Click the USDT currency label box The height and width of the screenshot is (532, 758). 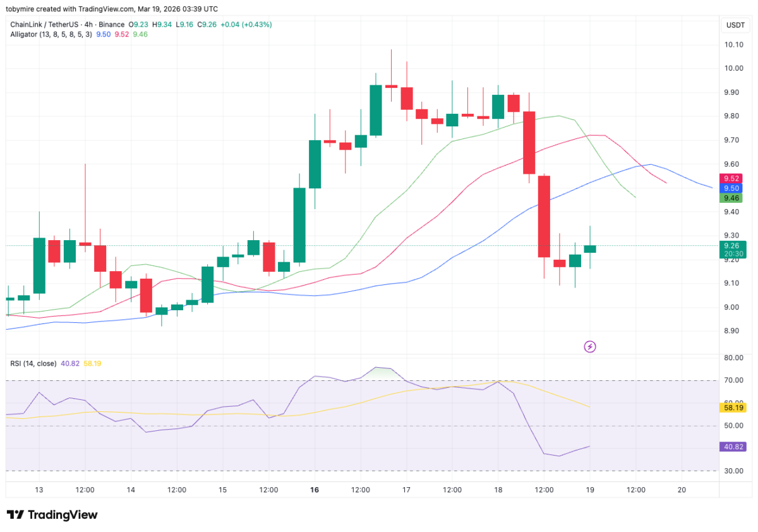[x=735, y=25]
